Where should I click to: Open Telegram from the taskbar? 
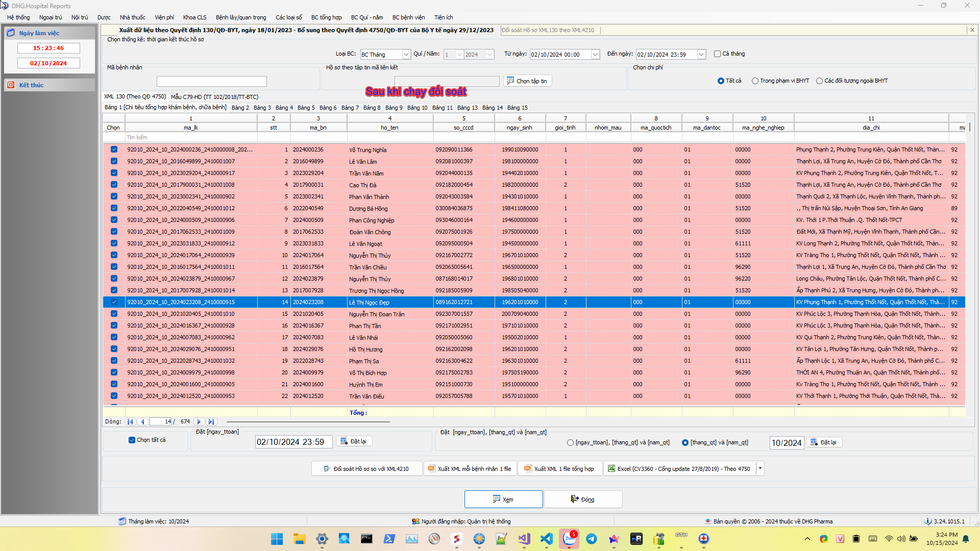592,539
